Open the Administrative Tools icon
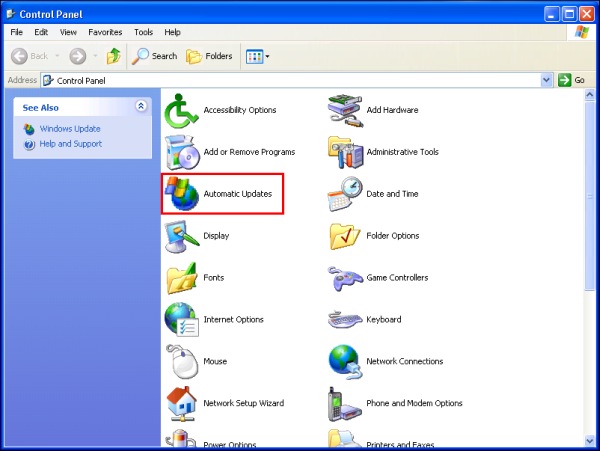Screen dimensions: 600x451 pyautogui.click(x=345, y=153)
